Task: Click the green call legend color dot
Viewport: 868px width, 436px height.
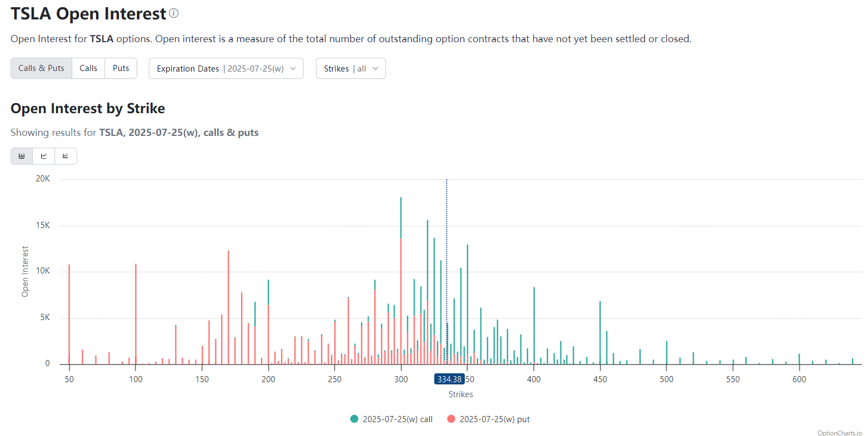Action: click(x=354, y=419)
